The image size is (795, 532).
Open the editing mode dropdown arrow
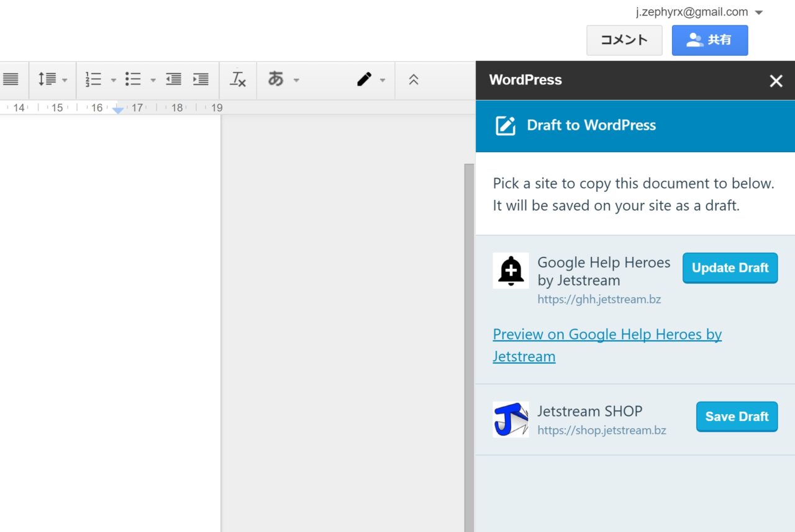tap(383, 80)
